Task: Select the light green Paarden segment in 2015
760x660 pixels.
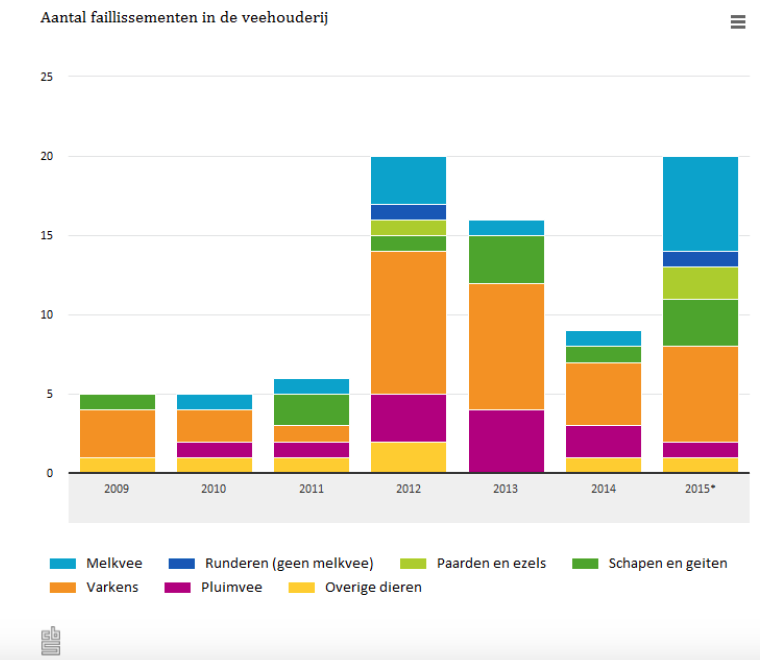Action: pyautogui.click(x=700, y=282)
